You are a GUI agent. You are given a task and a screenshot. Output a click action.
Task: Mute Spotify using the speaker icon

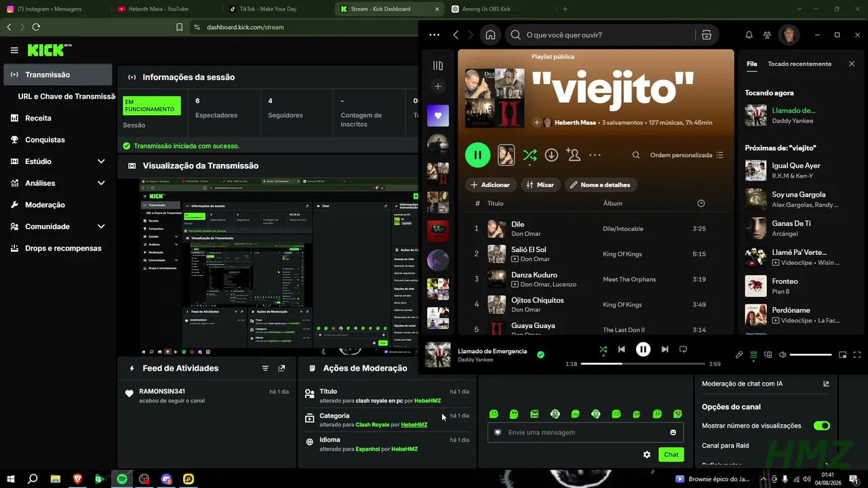[783, 354]
